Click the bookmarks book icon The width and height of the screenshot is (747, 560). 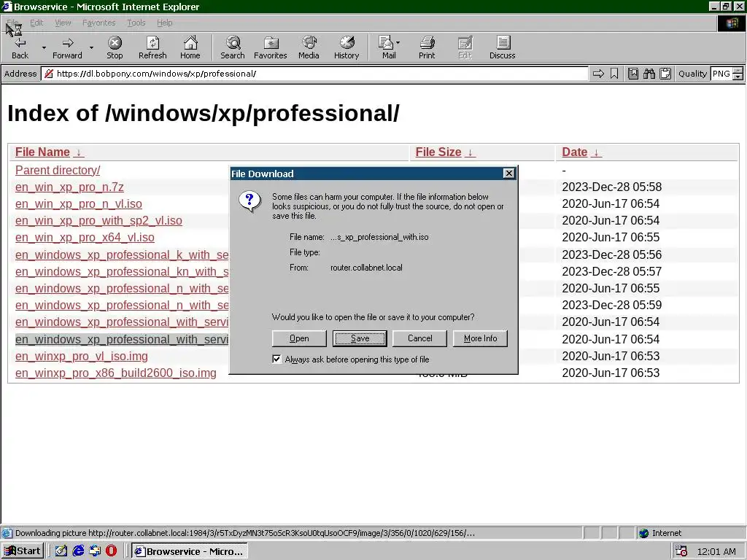coord(633,74)
